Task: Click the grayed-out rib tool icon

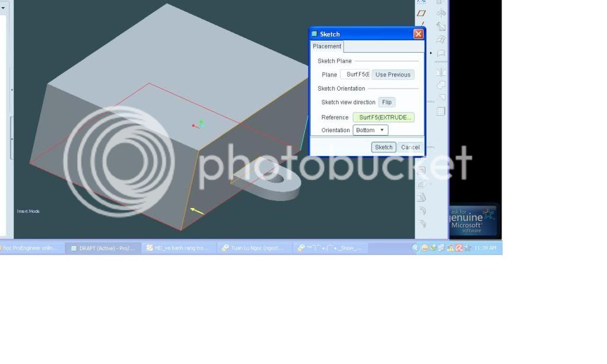Action: pyautogui.click(x=422, y=197)
